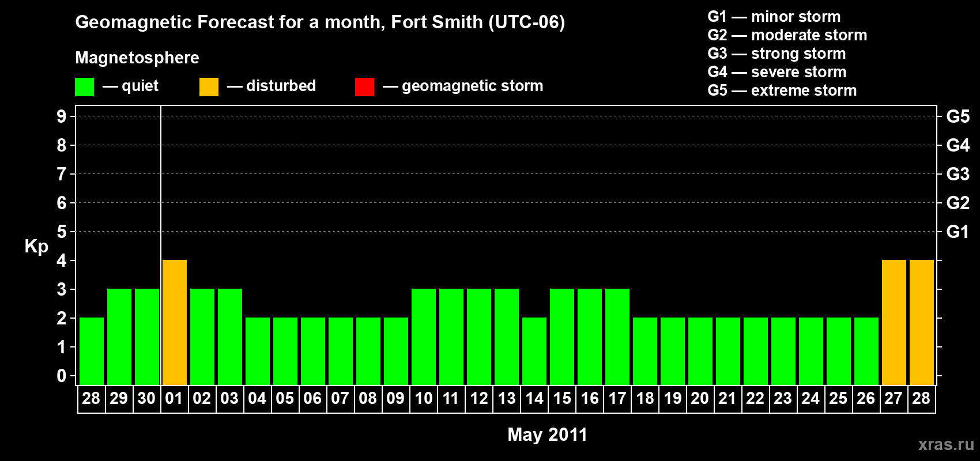Click the 'Magnetosphere' heading
Image resolution: width=980 pixels, height=461 pixels.
click(x=137, y=58)
